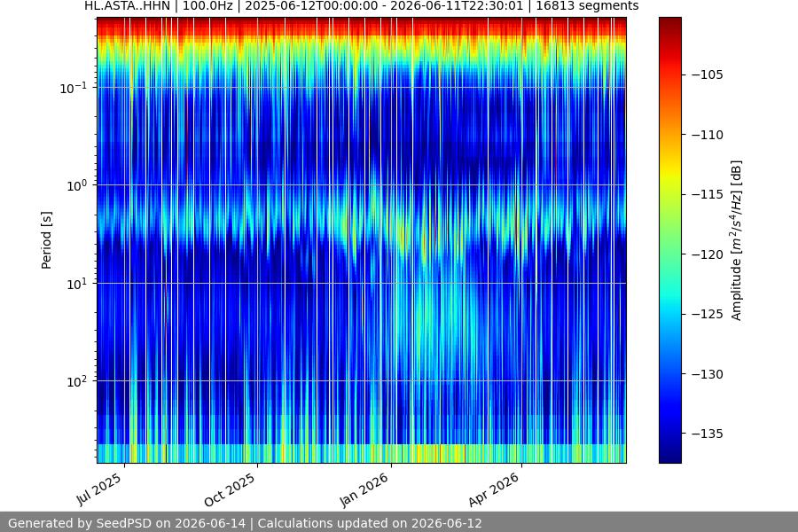798x532 pixels.
Task: Click the -105 colorbar tick label
Action: 708,74
